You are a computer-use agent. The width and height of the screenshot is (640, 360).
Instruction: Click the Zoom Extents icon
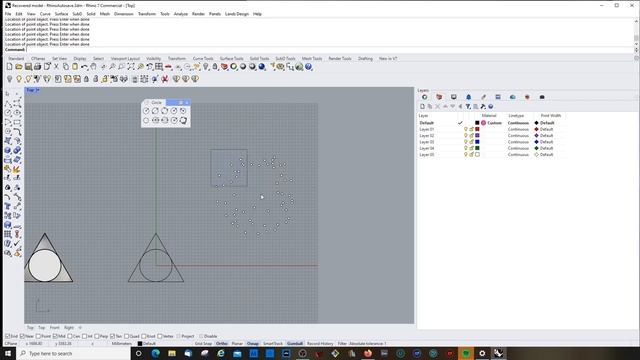tap(131, 67)
